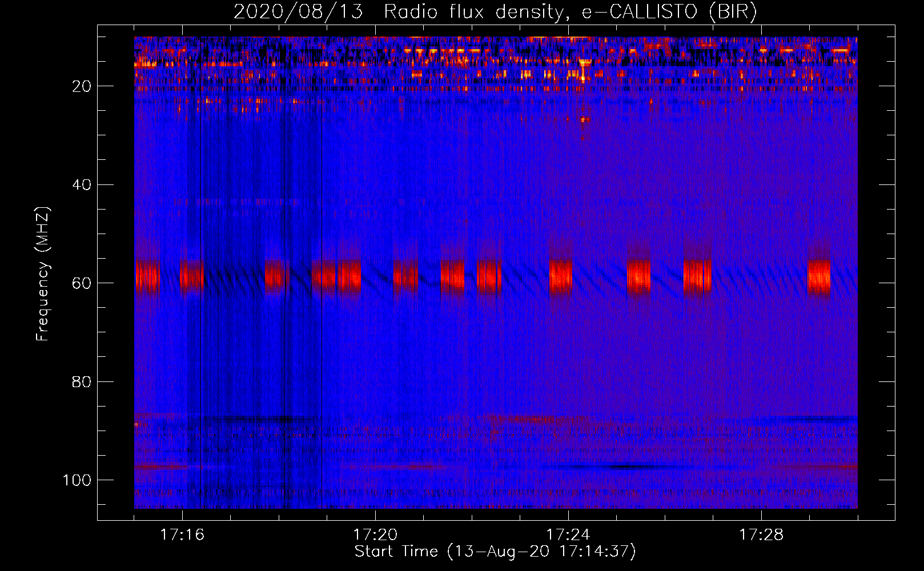Click the 17:24 time tick label
924x571 pixels.
tap(568, 535)
